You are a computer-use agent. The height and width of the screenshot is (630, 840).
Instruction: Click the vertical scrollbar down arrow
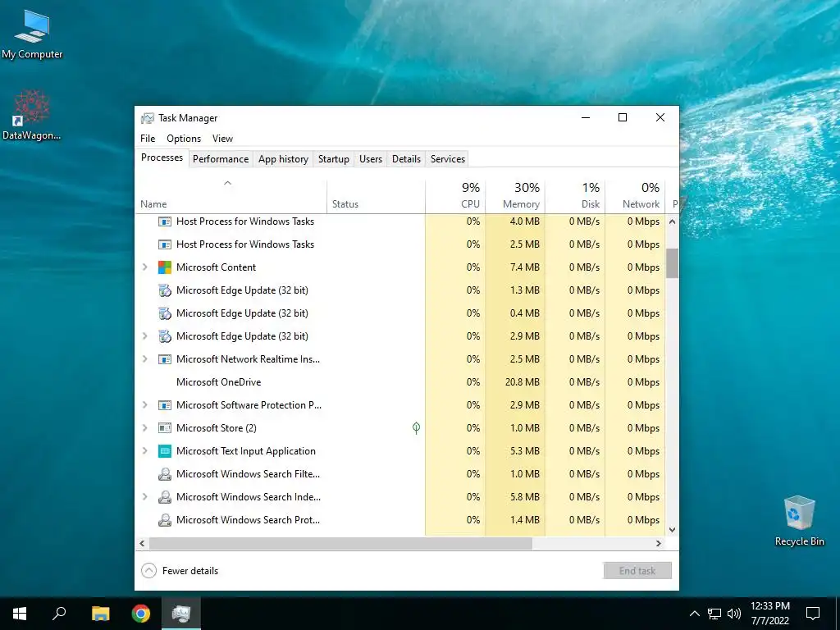pyautogui.click(x=673, y=530)
